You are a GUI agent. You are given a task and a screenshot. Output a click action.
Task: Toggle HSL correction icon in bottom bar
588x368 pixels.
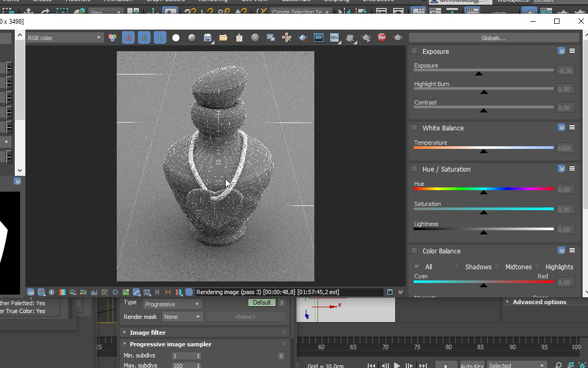click(73, 292)
